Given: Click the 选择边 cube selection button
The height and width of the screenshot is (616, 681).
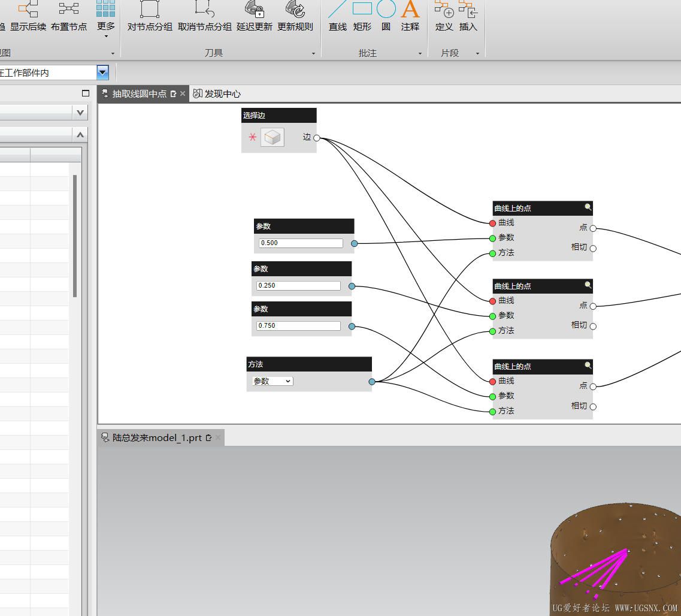Looking at the screenshot, I should (273, 137).
